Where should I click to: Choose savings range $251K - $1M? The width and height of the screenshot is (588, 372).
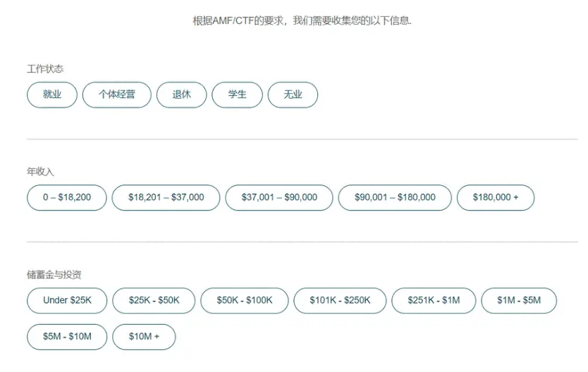[433, 300]
